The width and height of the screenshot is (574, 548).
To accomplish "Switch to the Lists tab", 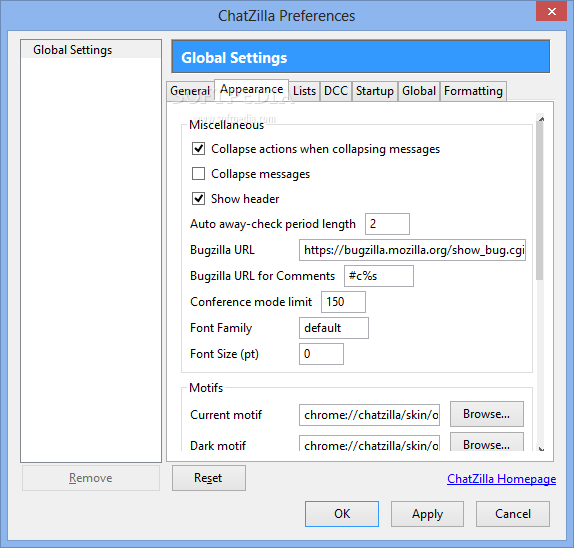I will [x=304, y=91].
